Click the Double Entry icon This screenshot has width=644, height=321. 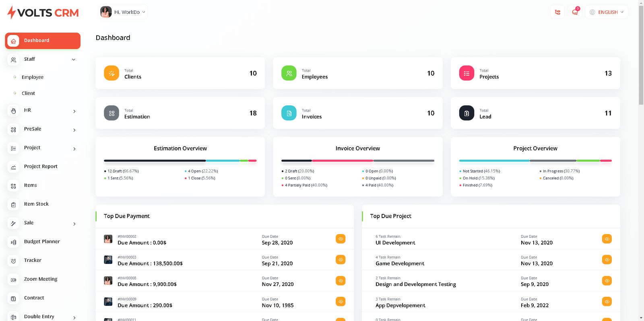pos(13,317)
